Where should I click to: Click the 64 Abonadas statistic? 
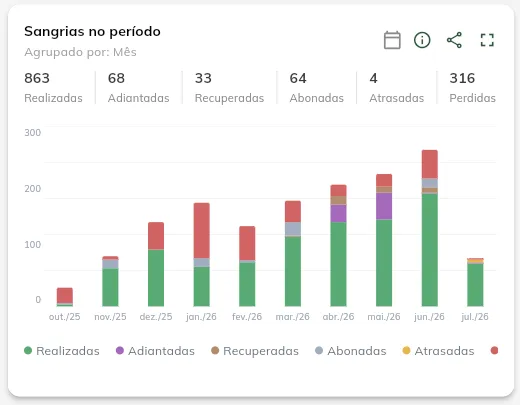click(317, 88)
